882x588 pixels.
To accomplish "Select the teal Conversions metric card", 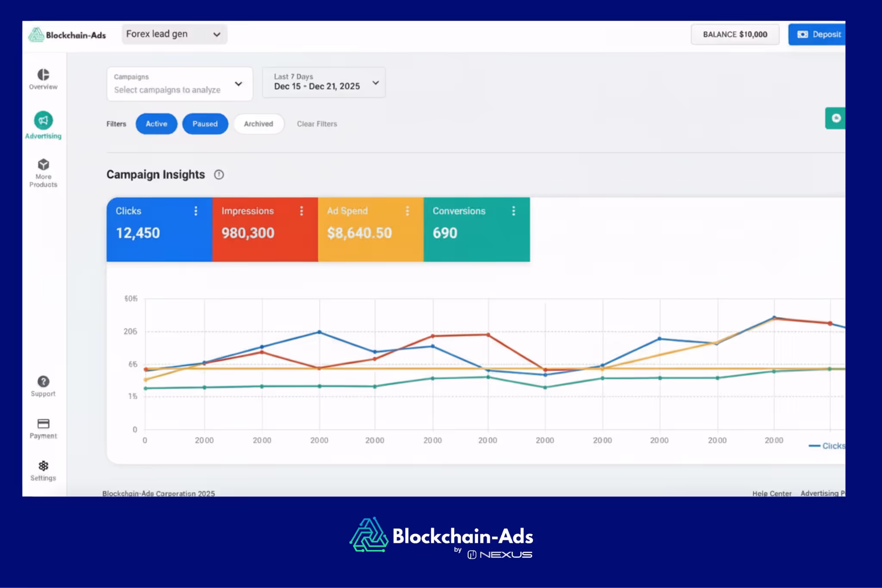I will pyautogui.click(x=476, y=229).
